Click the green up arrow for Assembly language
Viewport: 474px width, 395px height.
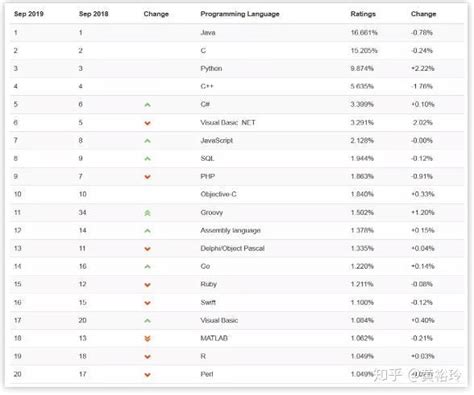click(147, 231)
